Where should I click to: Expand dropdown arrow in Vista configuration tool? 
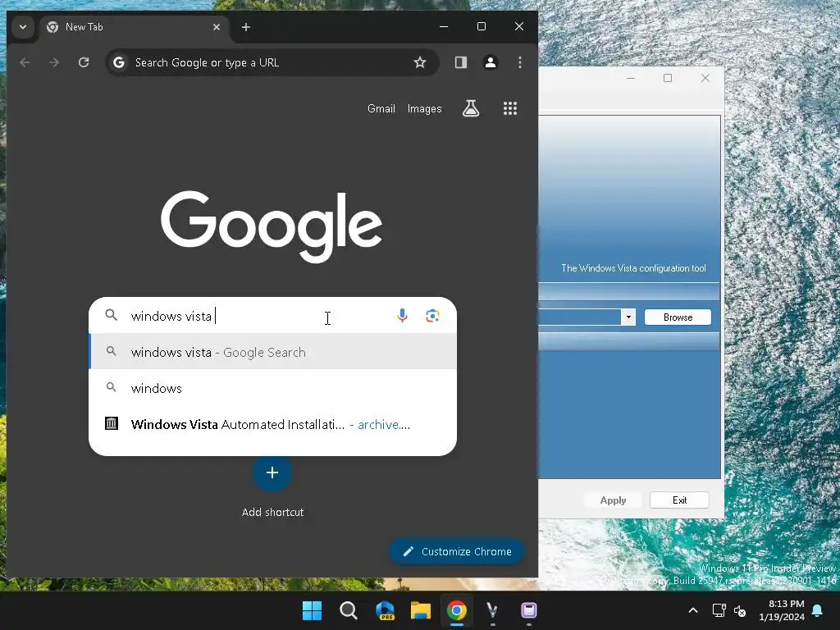tap(628, 317)
